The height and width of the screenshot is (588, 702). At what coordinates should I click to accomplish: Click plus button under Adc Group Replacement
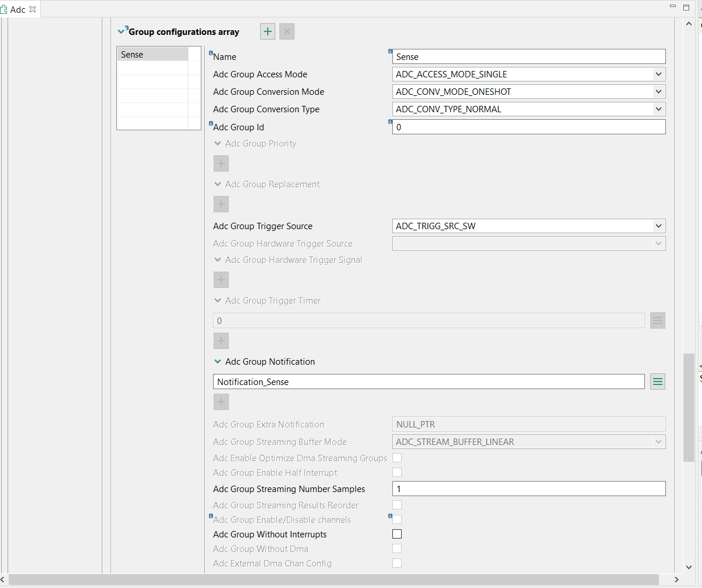tap(221, 204)
